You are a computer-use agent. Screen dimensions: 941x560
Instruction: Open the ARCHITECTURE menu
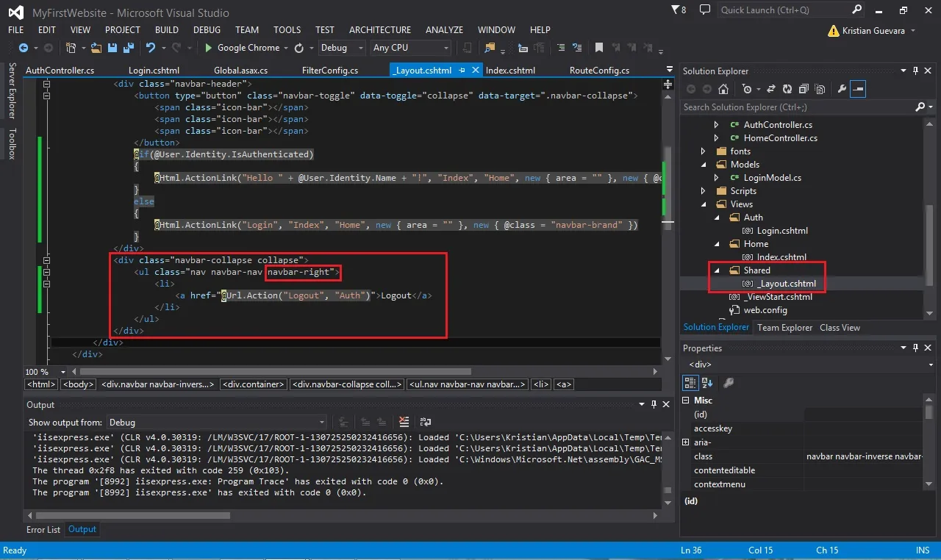(380, 30)
